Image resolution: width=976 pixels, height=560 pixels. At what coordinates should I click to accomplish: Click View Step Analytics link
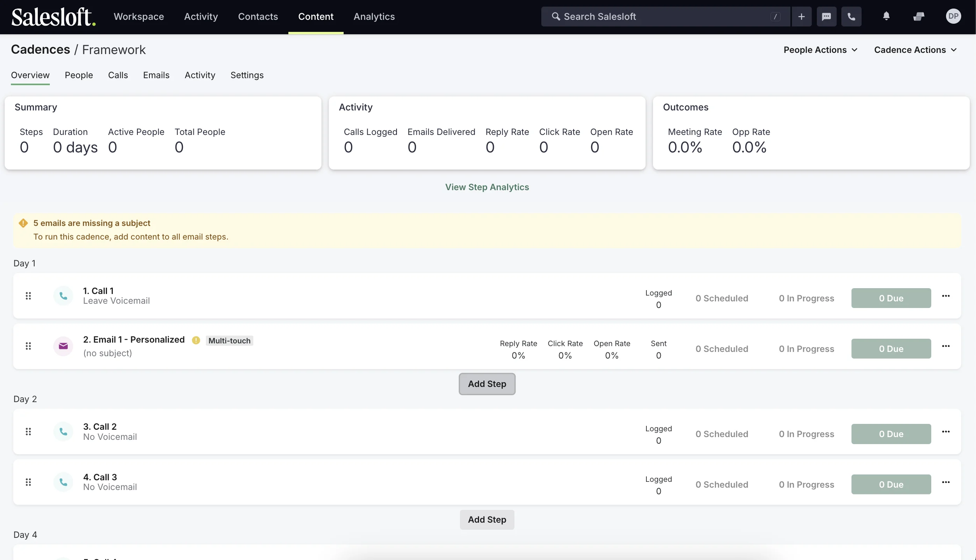[487, 187]
